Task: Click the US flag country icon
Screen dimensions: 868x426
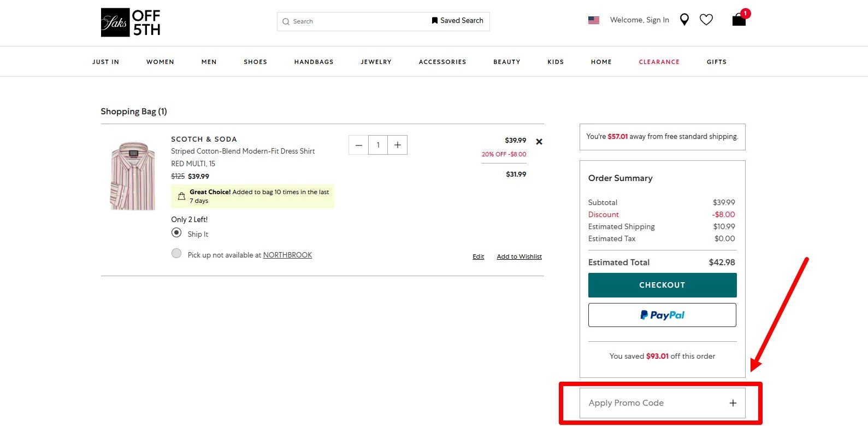Action: pyautogui.click(x=594, y=20)
